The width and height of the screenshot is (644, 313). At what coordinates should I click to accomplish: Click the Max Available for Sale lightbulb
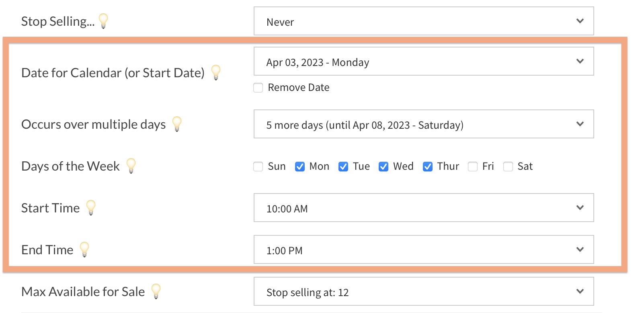click(156, 291)
